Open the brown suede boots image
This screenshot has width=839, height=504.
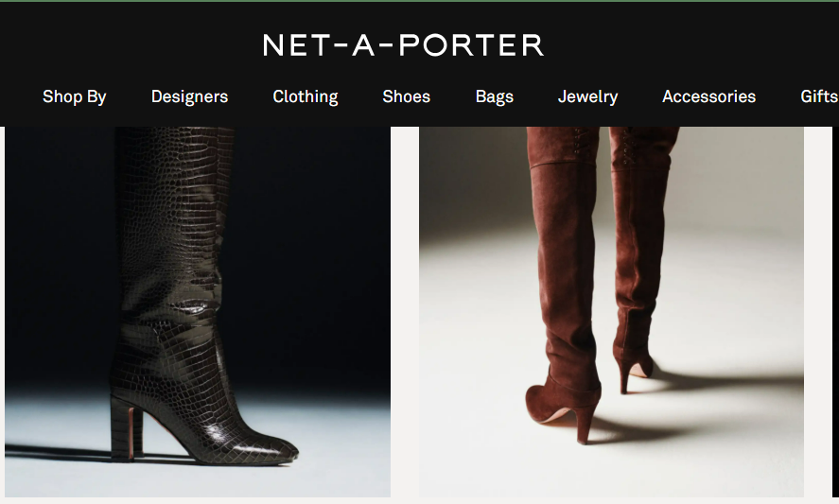611,312
